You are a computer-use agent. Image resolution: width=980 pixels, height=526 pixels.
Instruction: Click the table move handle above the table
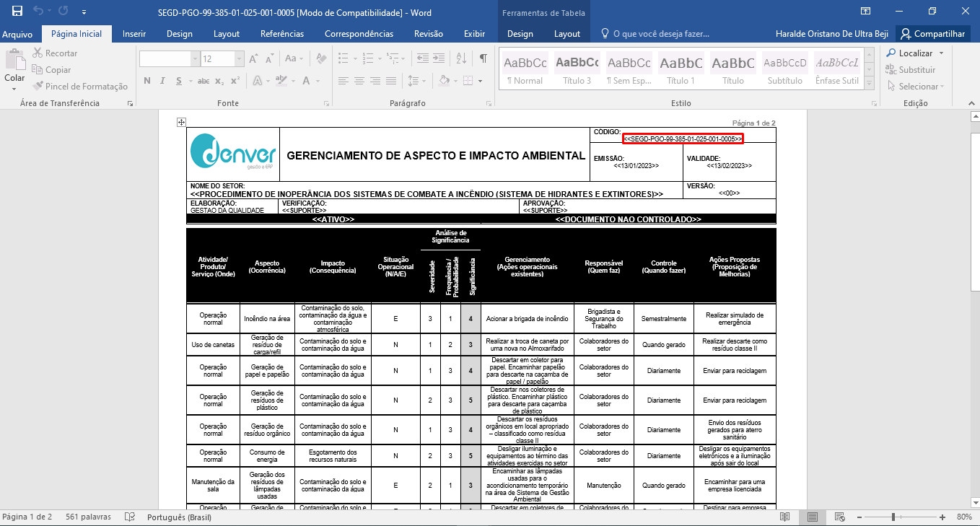click(x=182, y=123)
